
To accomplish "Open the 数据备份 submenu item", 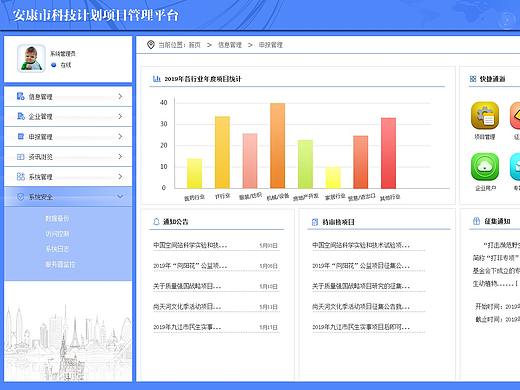I will pyautogui.click(x=57, y=219).
